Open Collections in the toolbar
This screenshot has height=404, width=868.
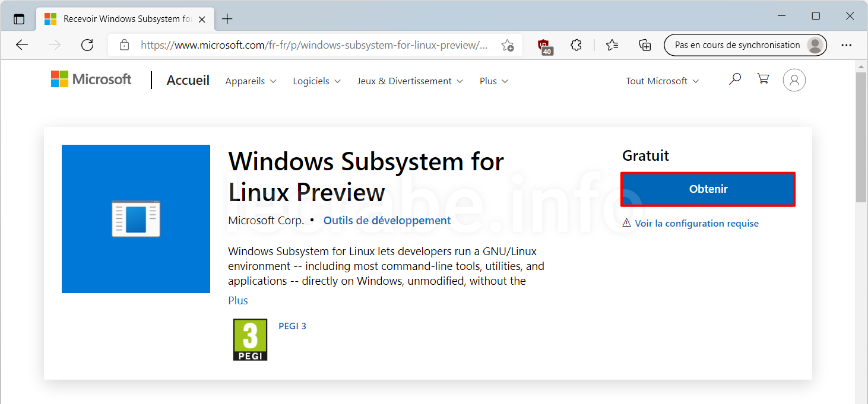pos(645,45)
